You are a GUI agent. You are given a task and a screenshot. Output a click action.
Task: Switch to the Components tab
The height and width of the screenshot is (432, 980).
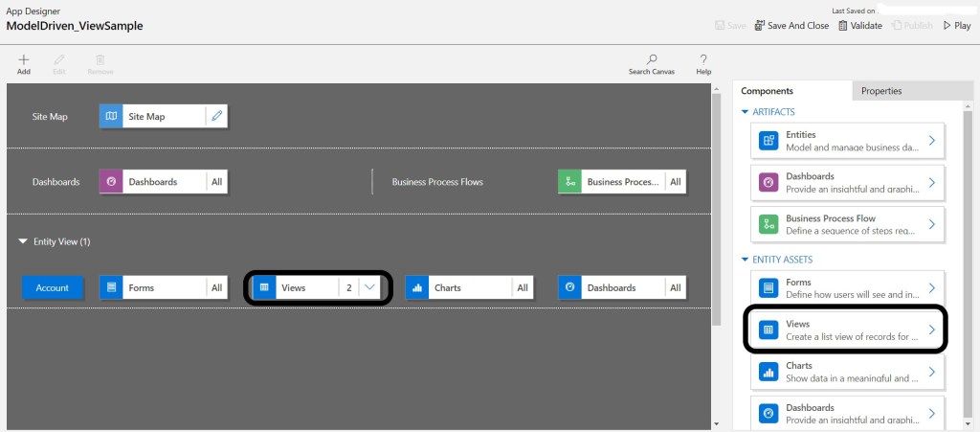(x=767, y=91)
